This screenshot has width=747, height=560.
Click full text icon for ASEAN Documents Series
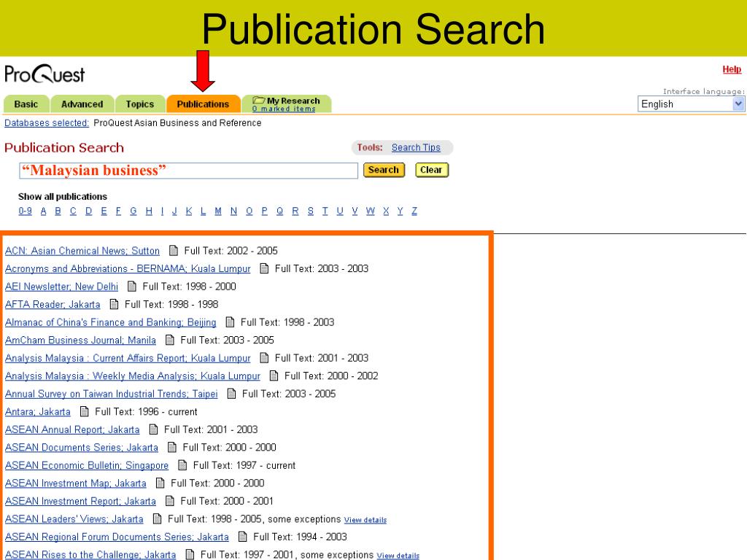[172, 447]
